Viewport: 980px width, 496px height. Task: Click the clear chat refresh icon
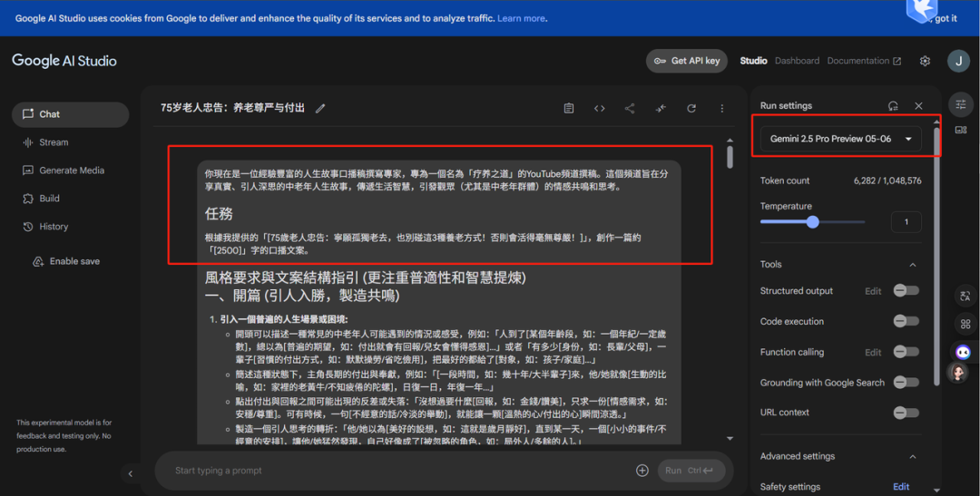tap(691, 109)
